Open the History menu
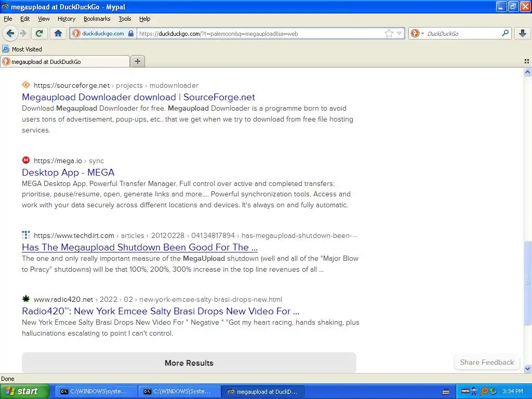This screenshot has width=532, height=399. pos(66,19)
